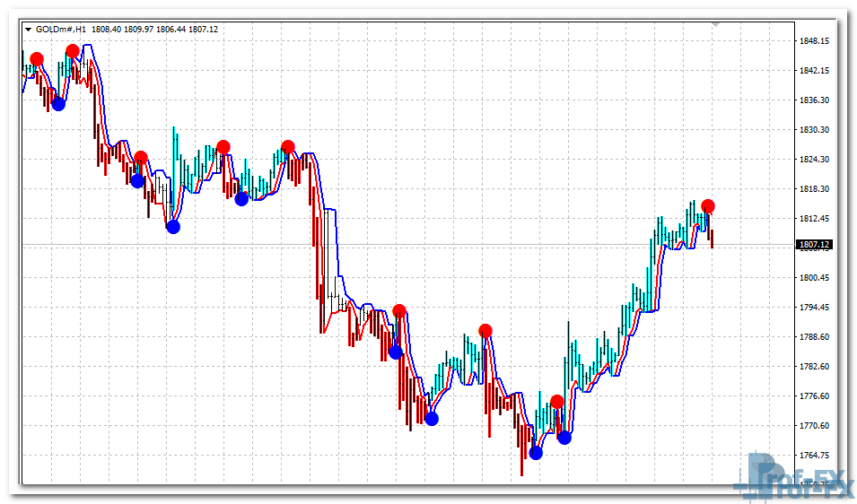Screen dimensions: 857x504
Task: Select the 1830.30 price axis label
Action: pos(813,130)
